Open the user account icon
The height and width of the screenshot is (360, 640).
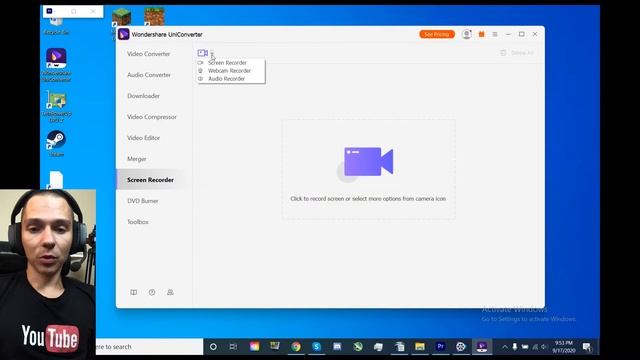point(467,34)
